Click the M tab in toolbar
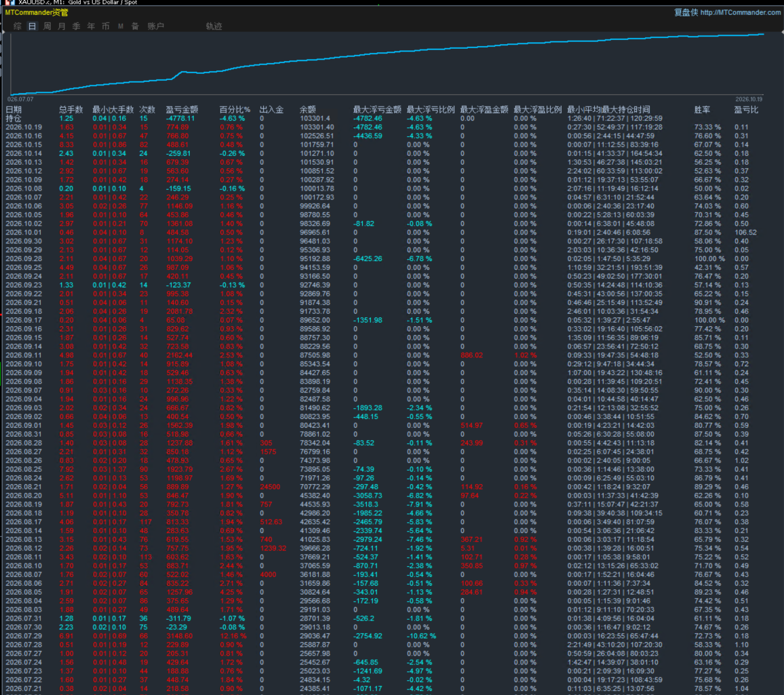 (121, 26)
